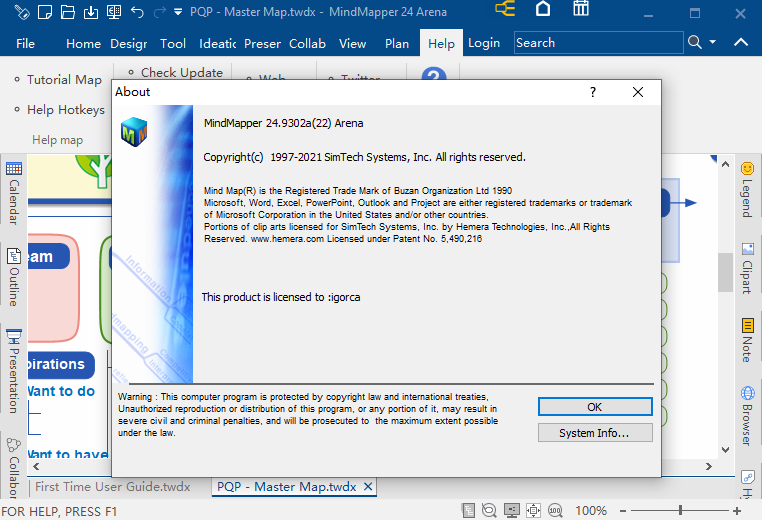Image resolution: width=762 pixels, height=520 pixels.
Task: Click the 100% zoom level value
Action: point(591,511)
